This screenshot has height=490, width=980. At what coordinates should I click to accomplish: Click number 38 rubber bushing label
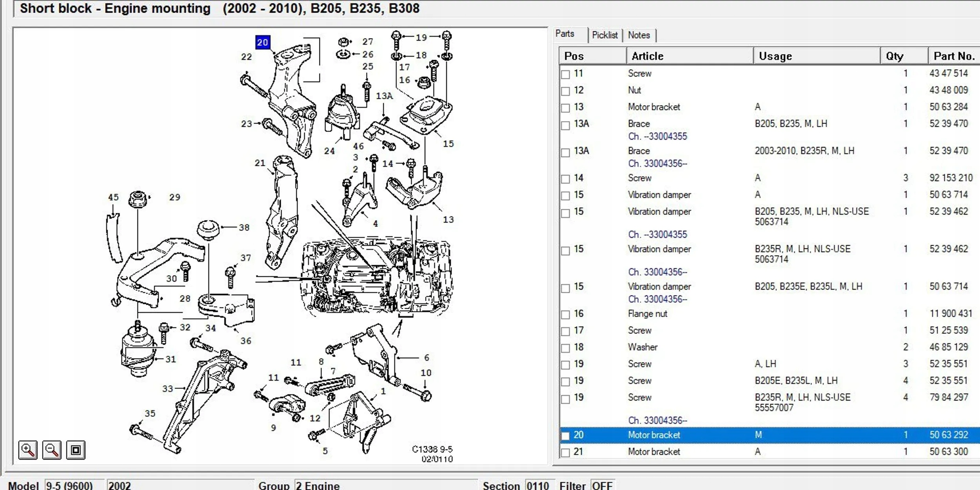pos(244,227)
